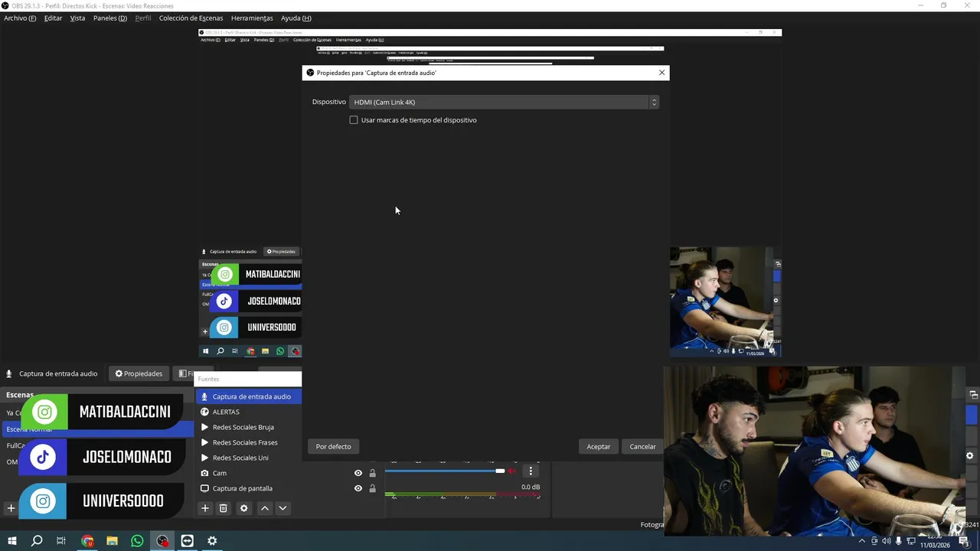Toggle visibility eye for Captura de pantalla
The image size is (980, 551).
pos(358,488)
